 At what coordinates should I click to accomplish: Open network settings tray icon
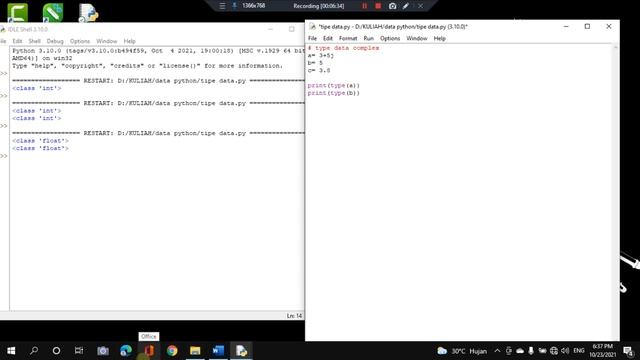[553, 351]
